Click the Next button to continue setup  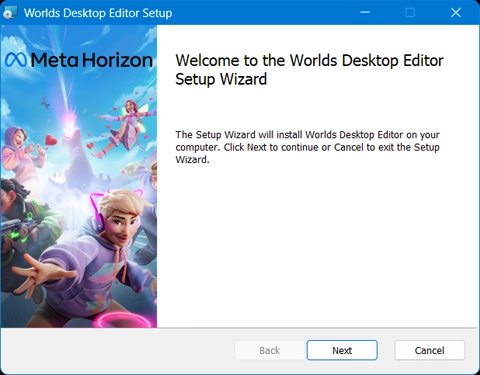[x=342, y=350]
